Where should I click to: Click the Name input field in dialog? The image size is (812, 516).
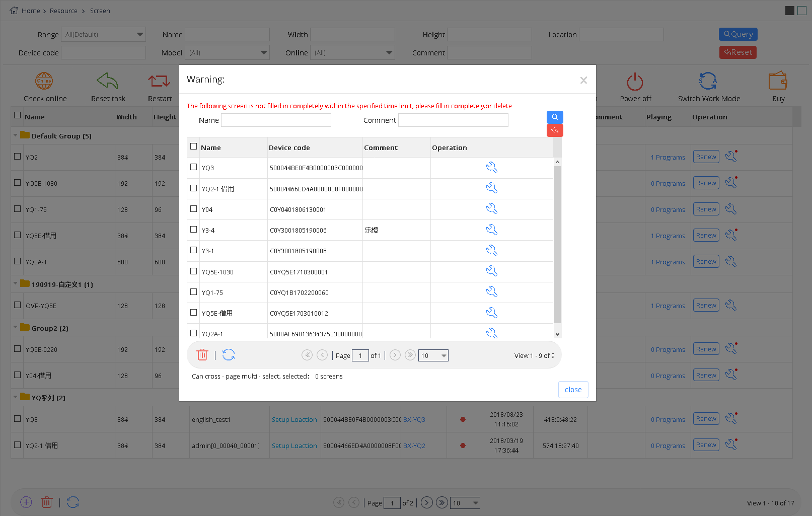[x=276, y=120]
